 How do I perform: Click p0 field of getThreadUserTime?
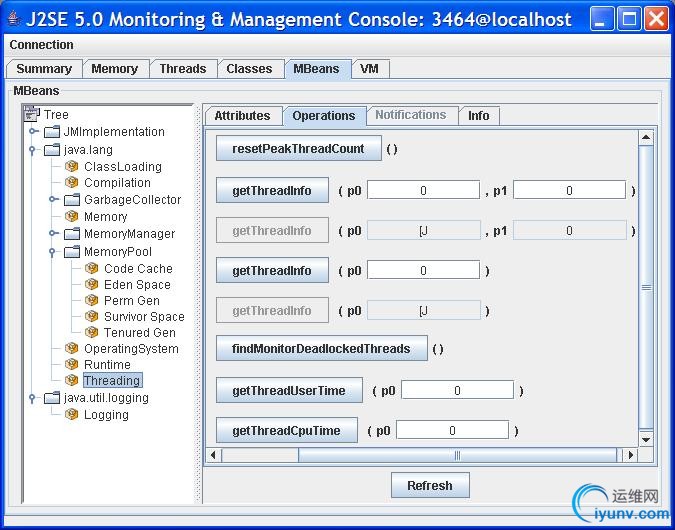click(457, 391)
